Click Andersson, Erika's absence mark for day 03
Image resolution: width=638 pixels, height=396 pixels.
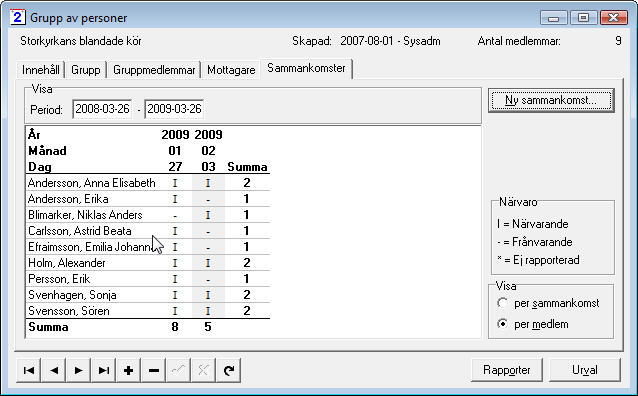(208, 199)
